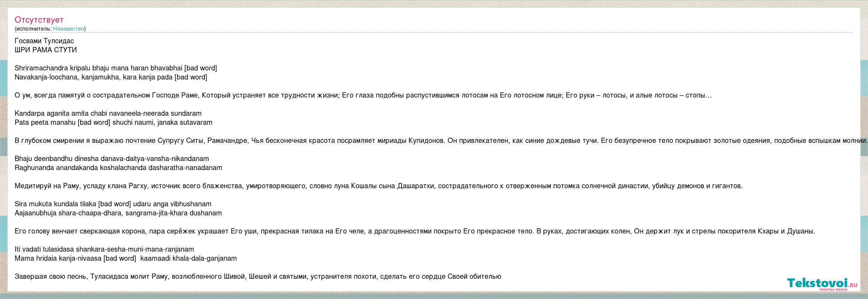Click the paragraph starting 'Завершая свою песнь'
This screenshot has height=299, width=868.
click(x=258, y=276)
